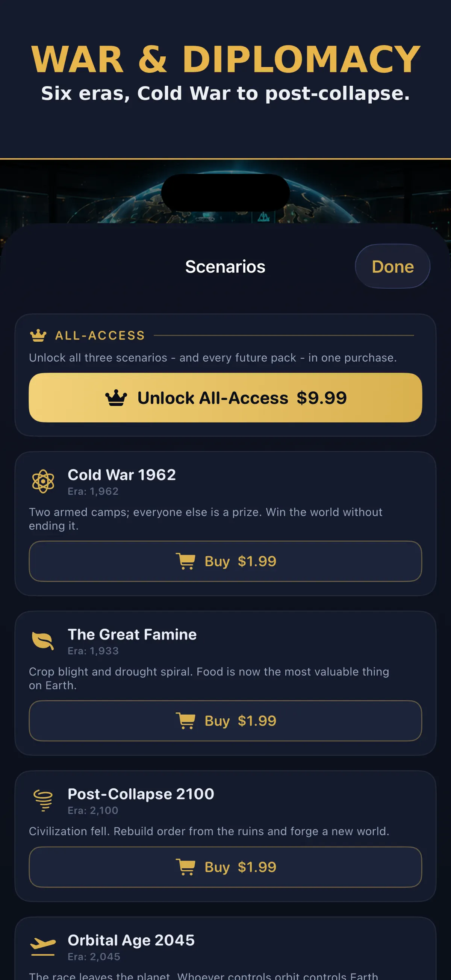Buy The Great Famine scenario

pyautogui.click(x=225, y=721)
